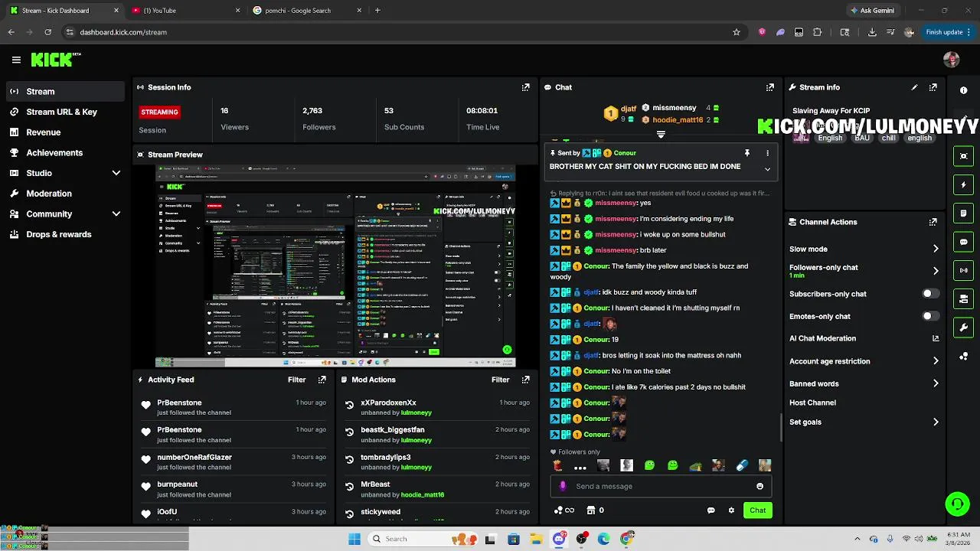Open Set goals options chevron
The width and height of the screenshot is (980, 551).
[x=936, y=422]
